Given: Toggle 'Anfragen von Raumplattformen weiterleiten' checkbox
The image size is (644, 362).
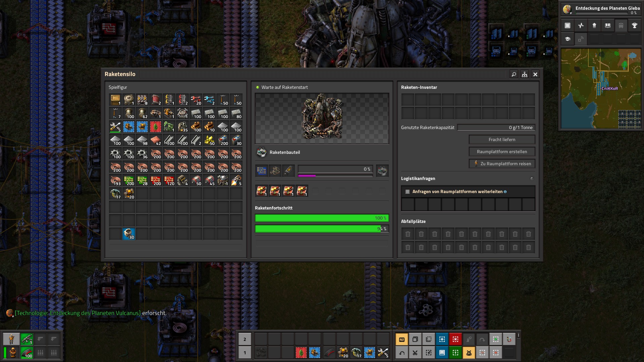Looking at the screenshot, I should click(x=408, y=192).
